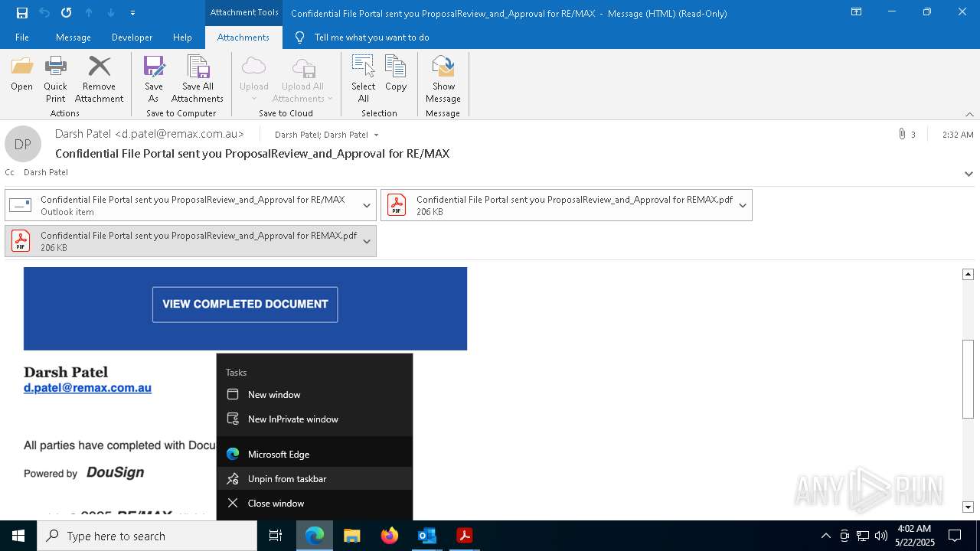Select the Outlook item attachment
Image resolution: width=980 pixels, height=551 pixels.
tap(182, 205)
